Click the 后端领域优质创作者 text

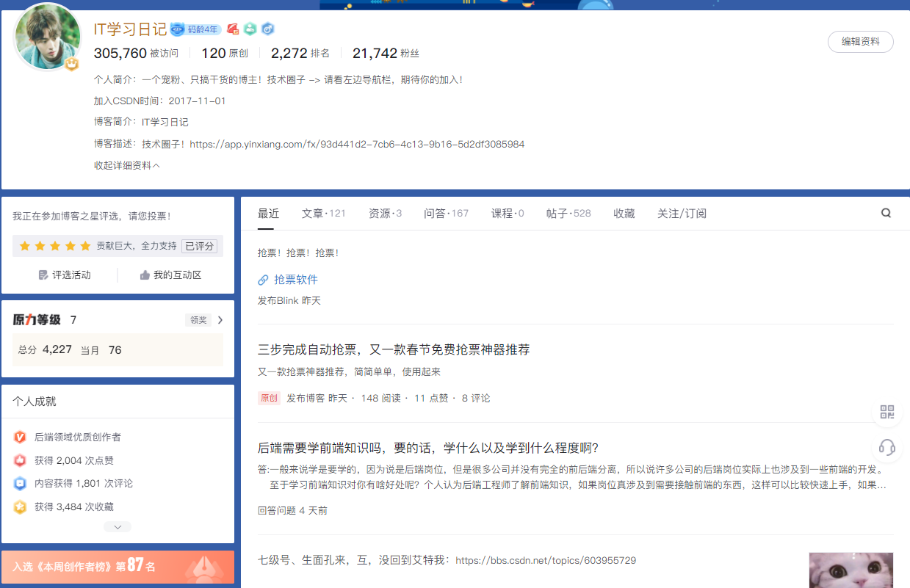tap(78, 437)
